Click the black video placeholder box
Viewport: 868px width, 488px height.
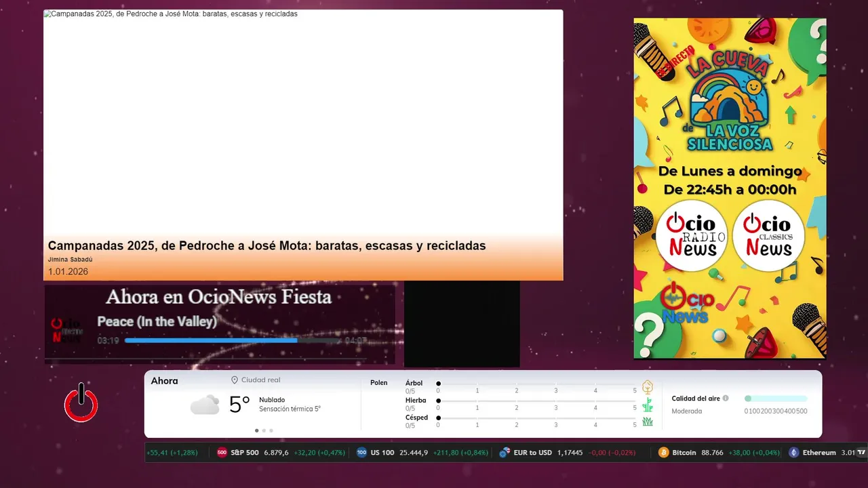point(462,324)
